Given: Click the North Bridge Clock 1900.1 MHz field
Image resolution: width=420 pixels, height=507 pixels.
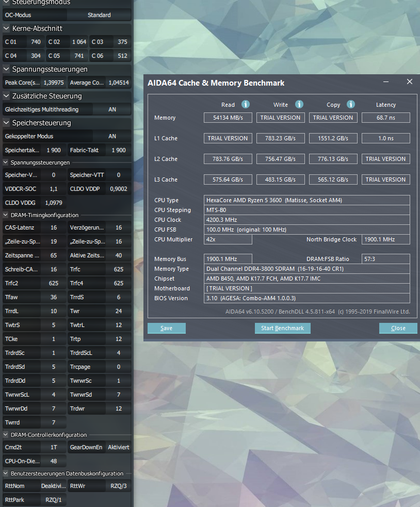Looking at the screenshot, I should pyautogui.click(x=386, y=239).
